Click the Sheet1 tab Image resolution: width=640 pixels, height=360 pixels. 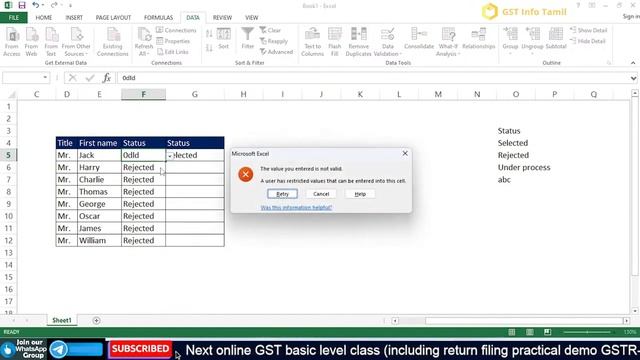click(x=62, y=320)
